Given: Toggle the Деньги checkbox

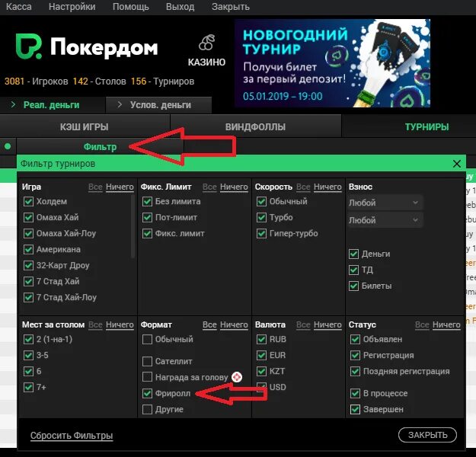Looking at the screenshot, I should click(353, 254).
